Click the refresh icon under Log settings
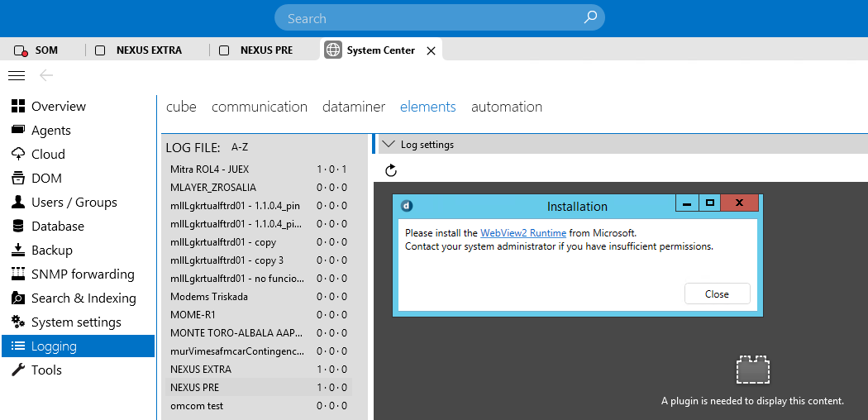The width and height of the screenshot is (868, 420). [x=392, y=170]
